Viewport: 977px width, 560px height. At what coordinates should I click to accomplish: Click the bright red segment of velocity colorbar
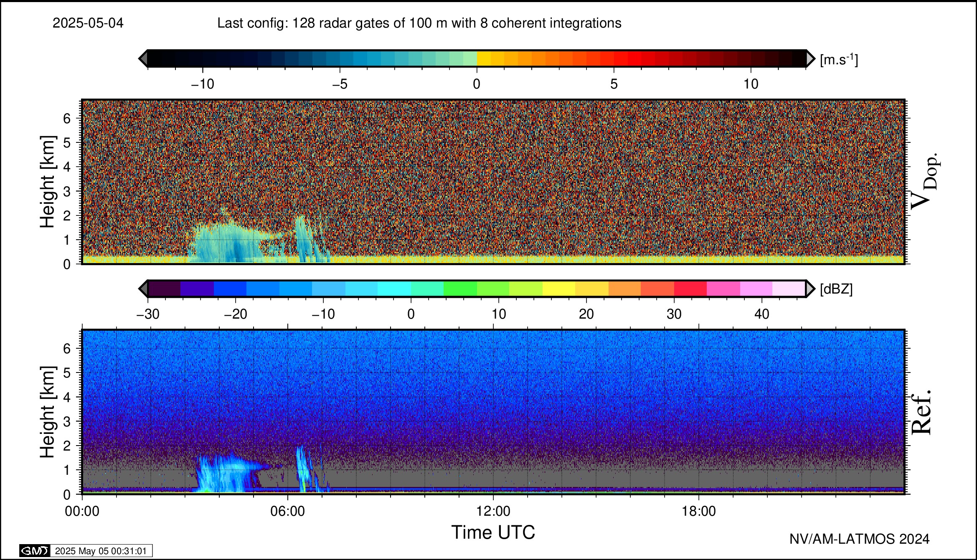tap(634, 58)
